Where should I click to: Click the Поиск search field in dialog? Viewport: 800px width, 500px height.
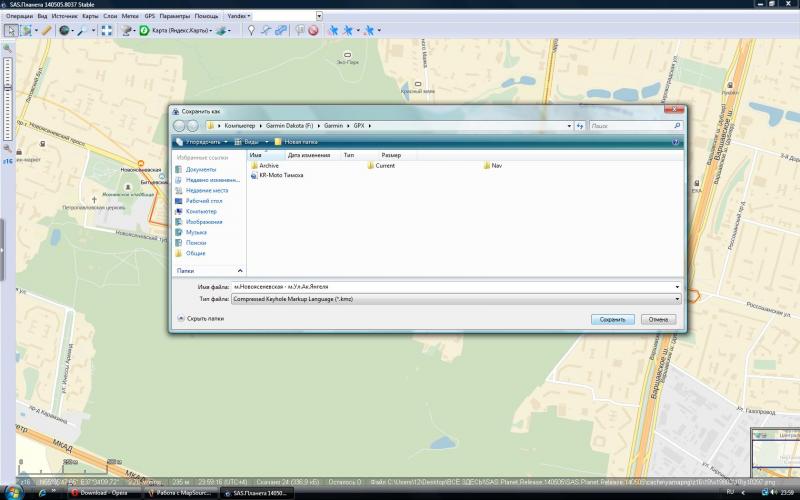click(x=636, y=126)
